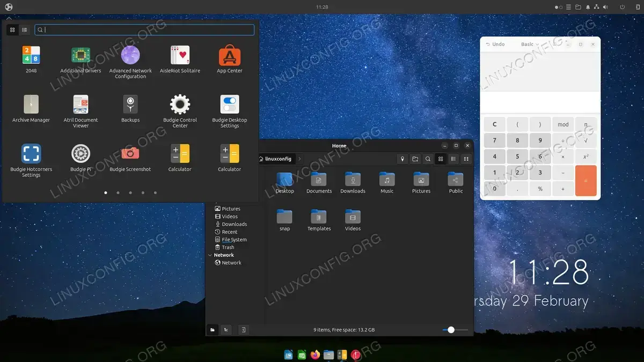Select the Templates folder

pyautogui.click(x=319, y=220)
